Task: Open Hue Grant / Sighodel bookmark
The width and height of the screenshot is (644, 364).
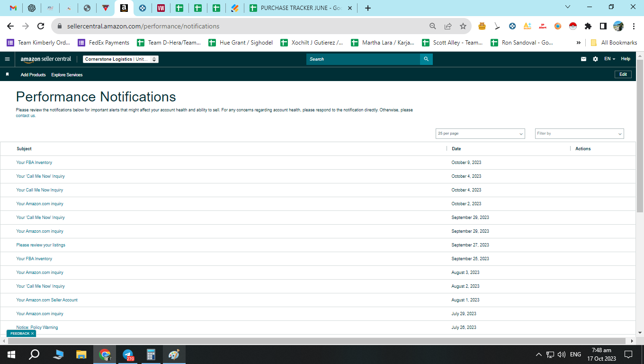Action: [x=241, y=43]
